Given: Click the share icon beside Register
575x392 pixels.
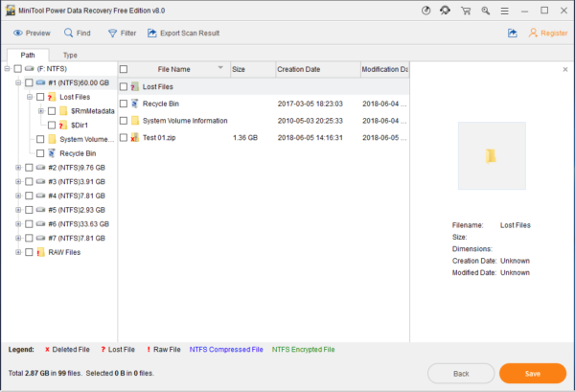Looking at the screenshot, I should pos(513,33).
